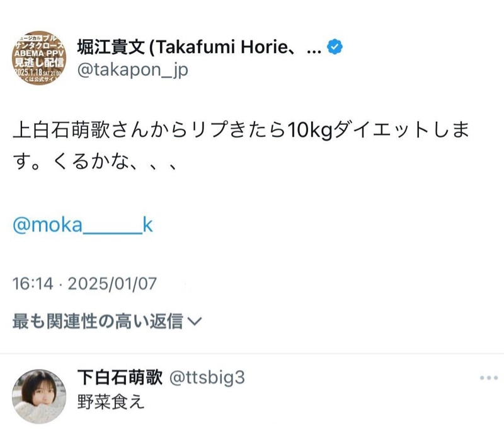Open the reply's three-dot more menu
This screenshot has height=444, width=504.
pyautogui.click(x=488, y=378)
